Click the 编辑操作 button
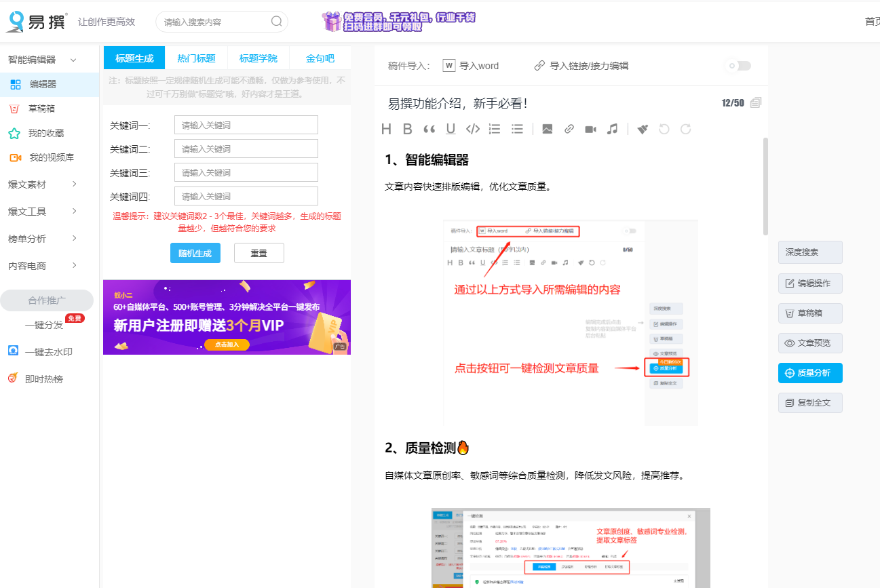The width and height of the screenshot is (880, 588). tap(810, 283)
